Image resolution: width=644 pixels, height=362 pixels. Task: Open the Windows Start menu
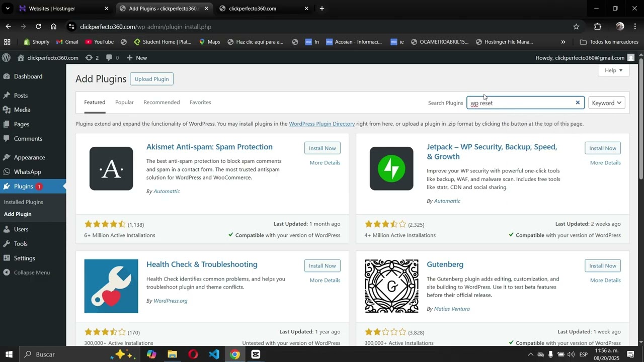coord(9,354)
